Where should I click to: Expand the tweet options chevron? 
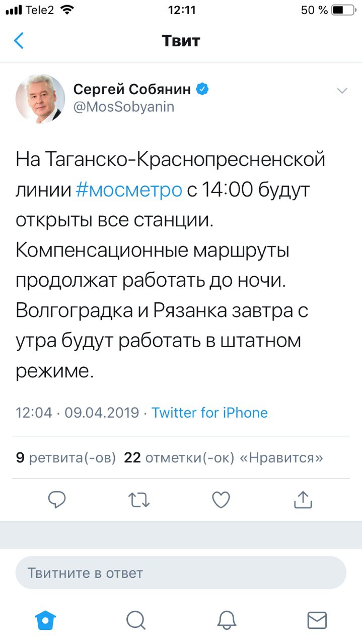(x=342, y=91)
